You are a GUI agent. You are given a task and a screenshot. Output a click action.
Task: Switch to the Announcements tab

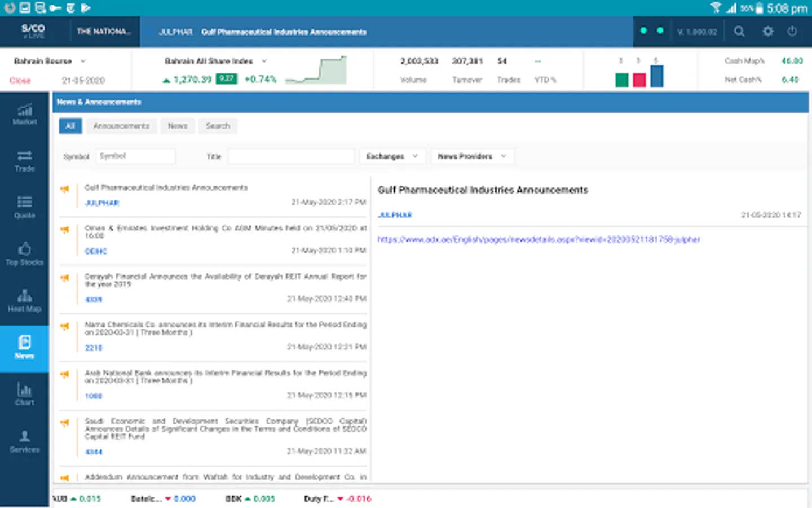121,126
